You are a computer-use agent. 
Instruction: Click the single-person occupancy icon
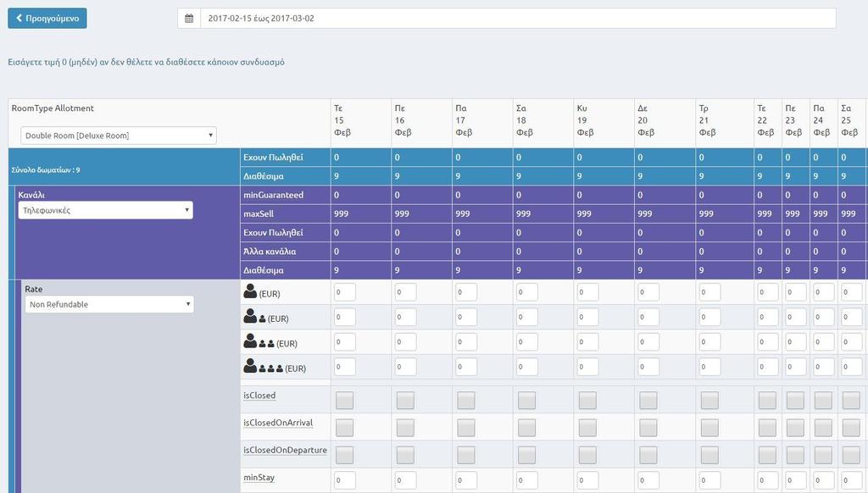(250, 291)
